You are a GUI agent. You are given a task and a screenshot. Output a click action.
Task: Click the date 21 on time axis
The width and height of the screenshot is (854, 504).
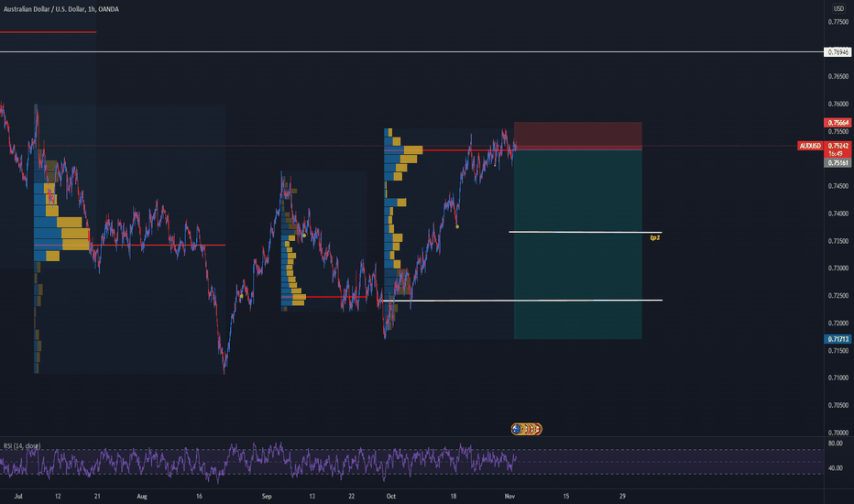click(x=97, y=497)
